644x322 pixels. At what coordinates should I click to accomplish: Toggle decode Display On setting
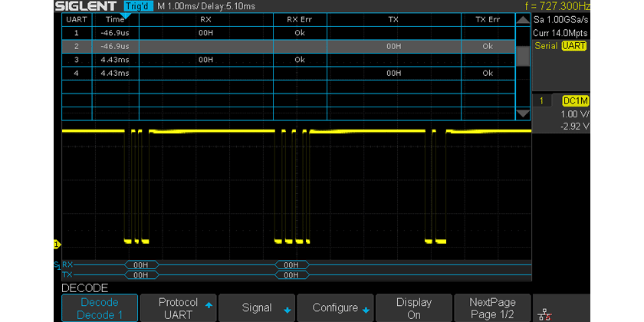[x=413, y=308]
